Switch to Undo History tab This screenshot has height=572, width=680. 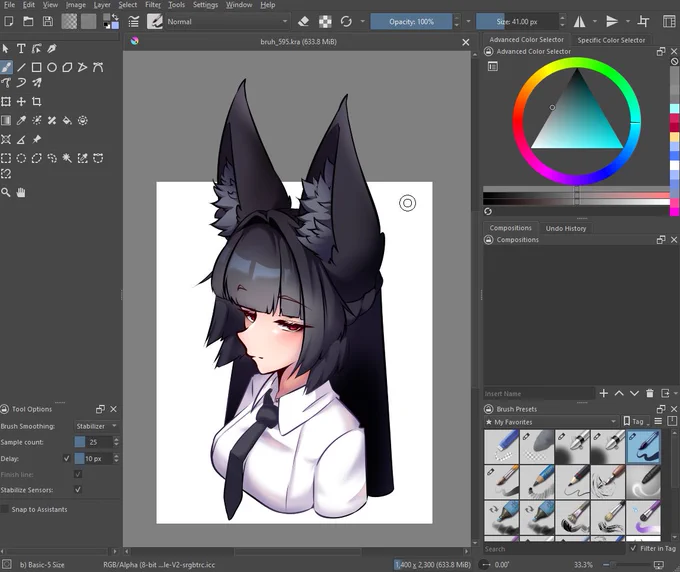tap(566, 228)
